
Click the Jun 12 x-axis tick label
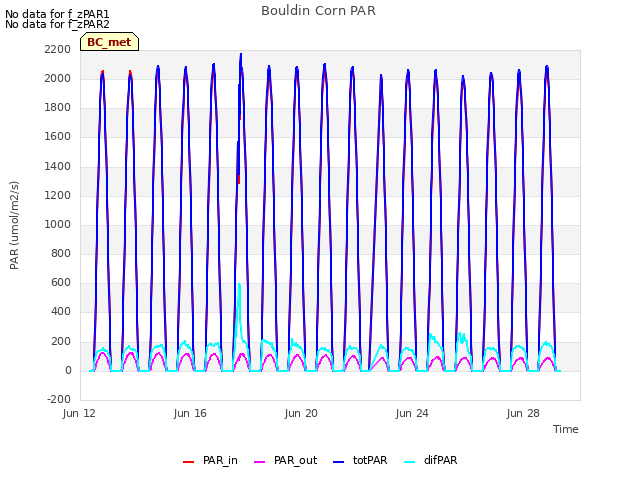click(x=79, y=413)
